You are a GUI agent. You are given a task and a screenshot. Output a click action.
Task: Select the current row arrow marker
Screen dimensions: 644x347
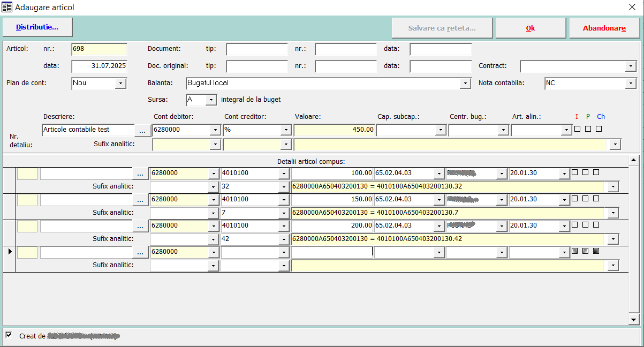[10, 252]
